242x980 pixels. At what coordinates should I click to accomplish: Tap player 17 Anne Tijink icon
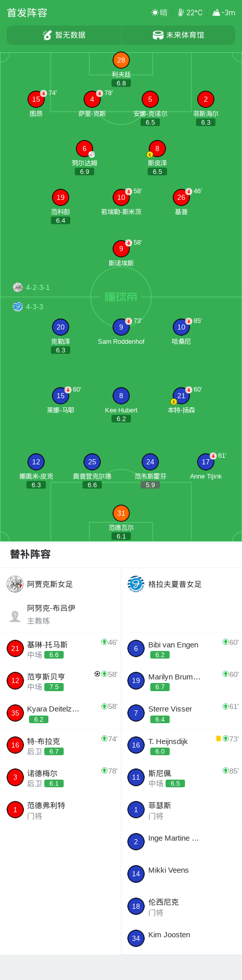pyautogui.click(x=206, y=462)
